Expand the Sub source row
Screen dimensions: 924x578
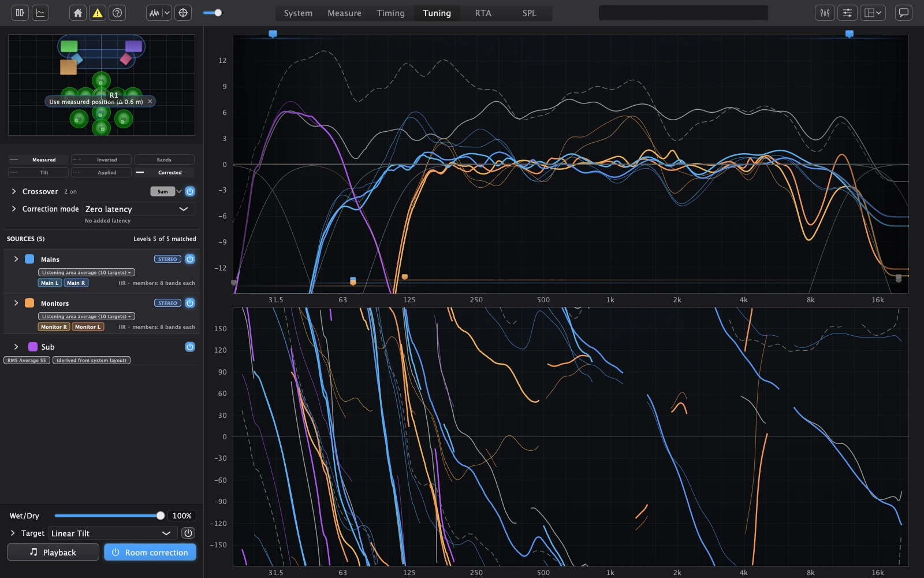pyautogui.click(x=16, y=347)
